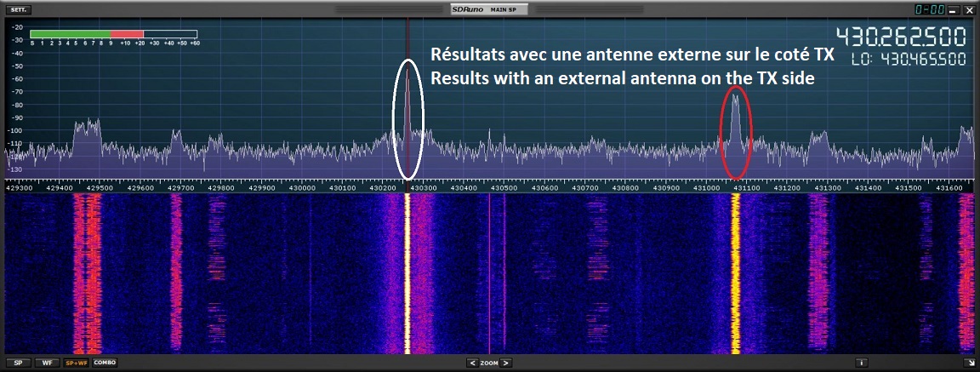The image size is (980, 372).
Task: Click the 430.262.500 tuned frequency readout
Action: (x=901, y=37)
